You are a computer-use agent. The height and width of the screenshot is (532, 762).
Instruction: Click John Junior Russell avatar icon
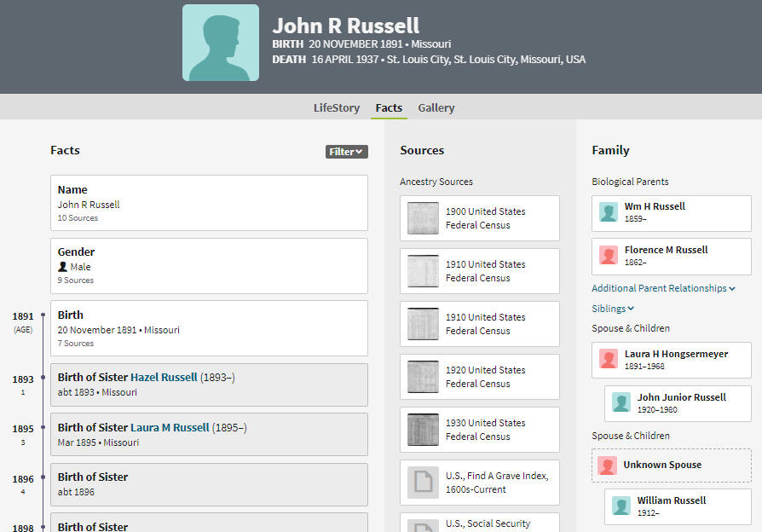click(x=621, y=402)
